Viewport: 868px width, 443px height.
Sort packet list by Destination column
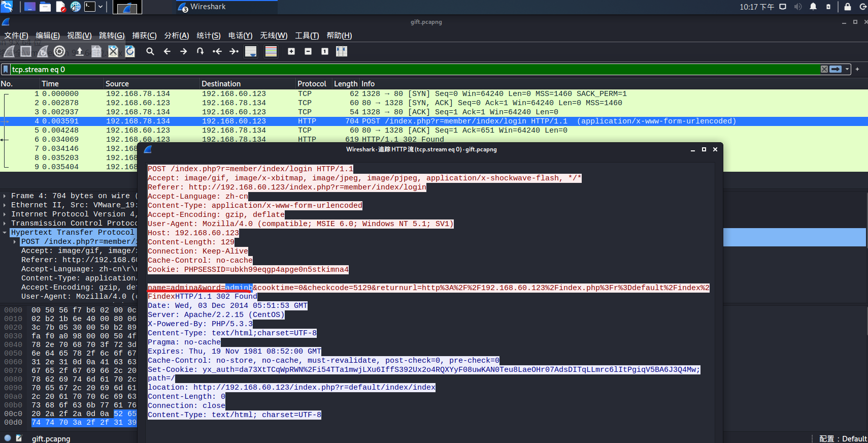click(x=248, y=84)
